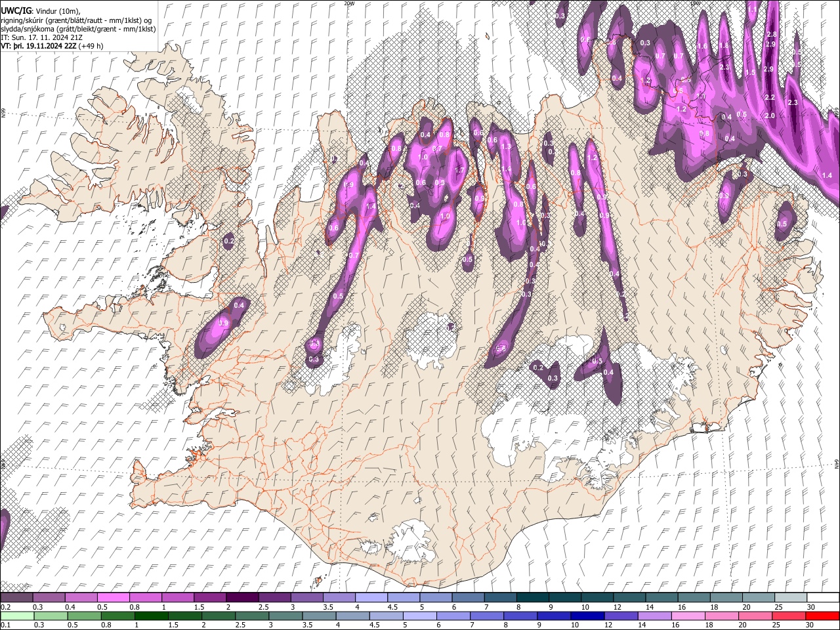Screen dimensions: 840x630
Task: Choose the 1.5 purple swatch in upper legend row
Action: click(209, 597)
